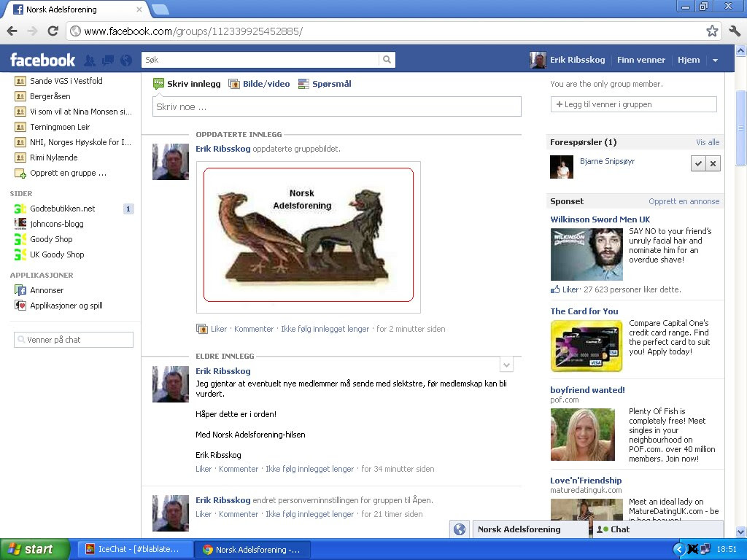Open the Norsk Adelsforening group picture thumbnail
This screenshot has height=560, width=747.
[309, 236]
